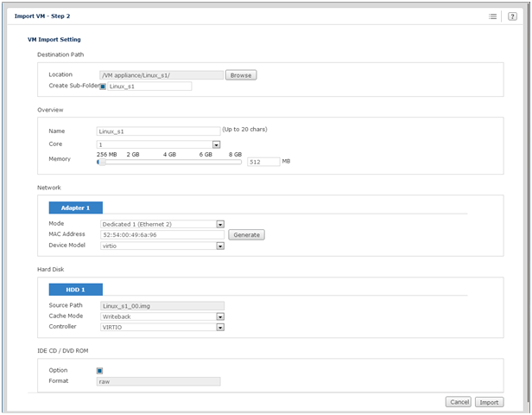
Task: Toggle the Create Sub-Folder checkbox
Action: [x=103, y=86]
